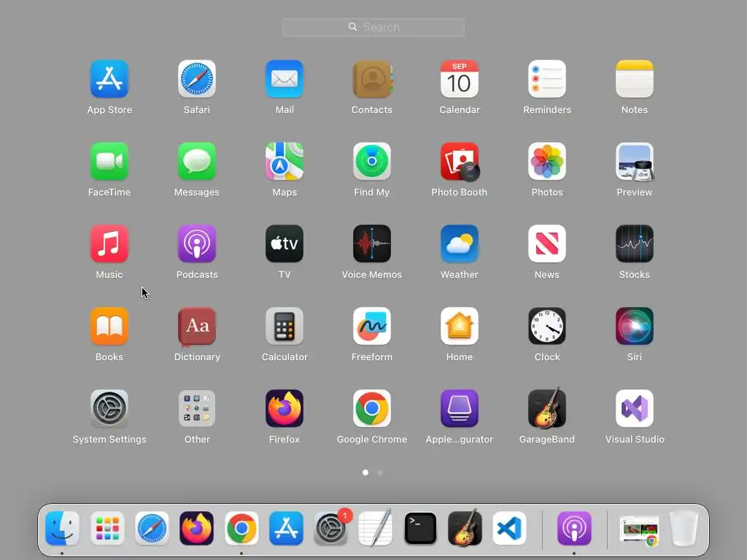Screen dimensions: 747x560
Task: Launch Maps app
Action: [285, 161]
